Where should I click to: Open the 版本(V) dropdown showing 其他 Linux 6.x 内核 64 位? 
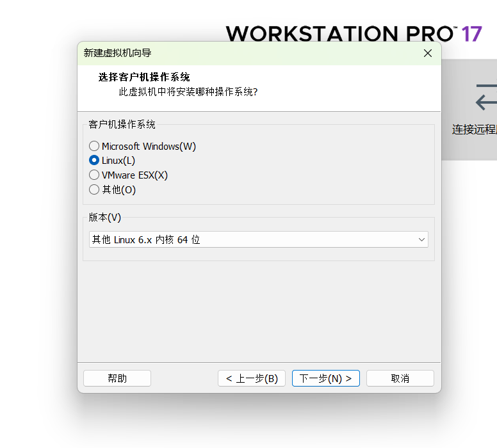click(259, 239)
